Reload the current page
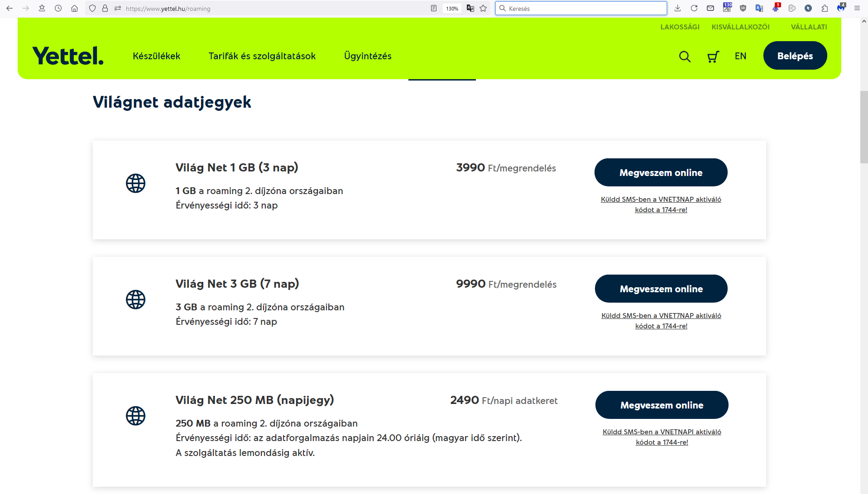 pos(694,8)
